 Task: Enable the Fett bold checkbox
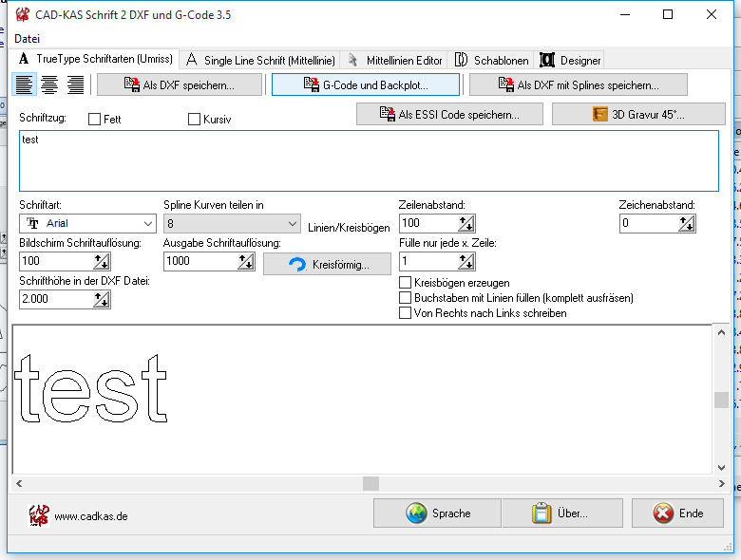[x=94, y=120]
